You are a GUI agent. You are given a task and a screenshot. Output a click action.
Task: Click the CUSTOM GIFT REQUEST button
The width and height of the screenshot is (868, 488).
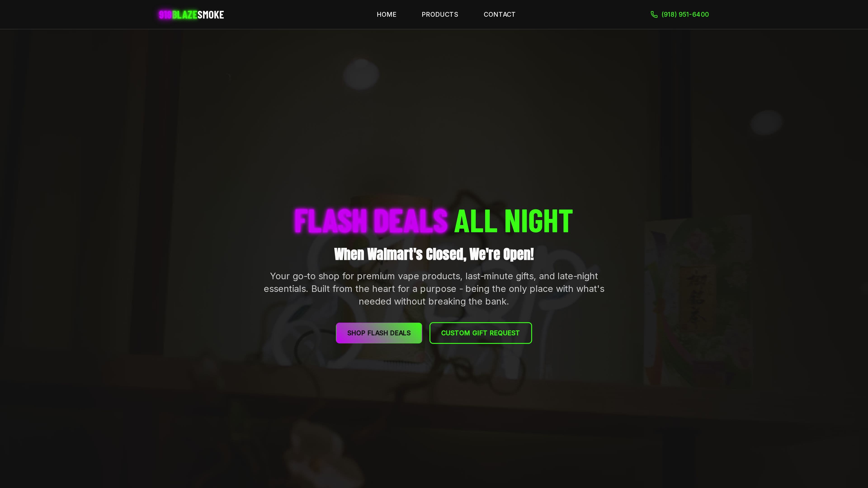(x=481, y=333)
